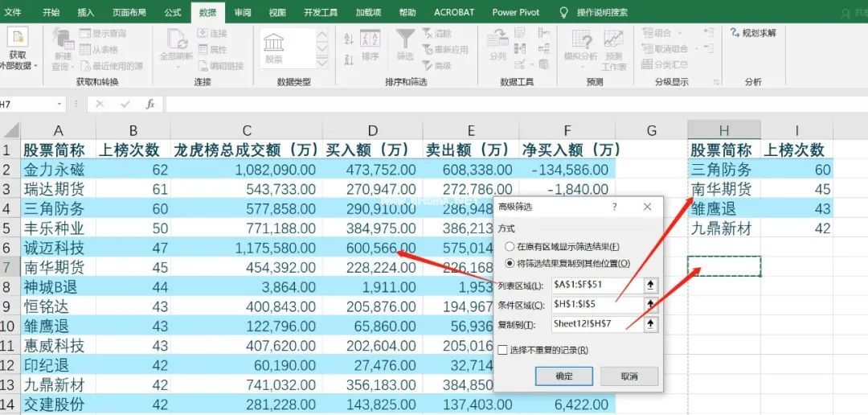Click the Filter funnel icon in the ribbon
This screenshot has height=415, width=868.
pyautogui.click(x=405, y=42)
